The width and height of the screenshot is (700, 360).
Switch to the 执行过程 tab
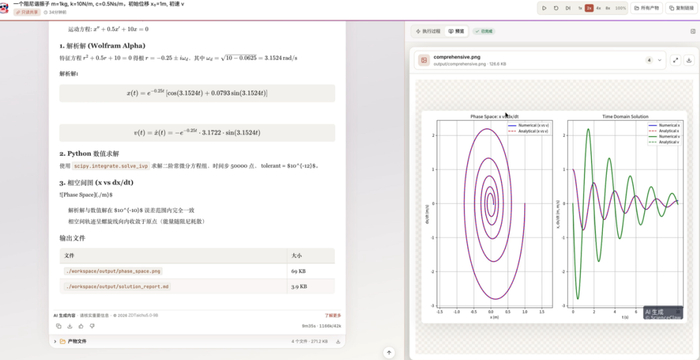point(428,31)
